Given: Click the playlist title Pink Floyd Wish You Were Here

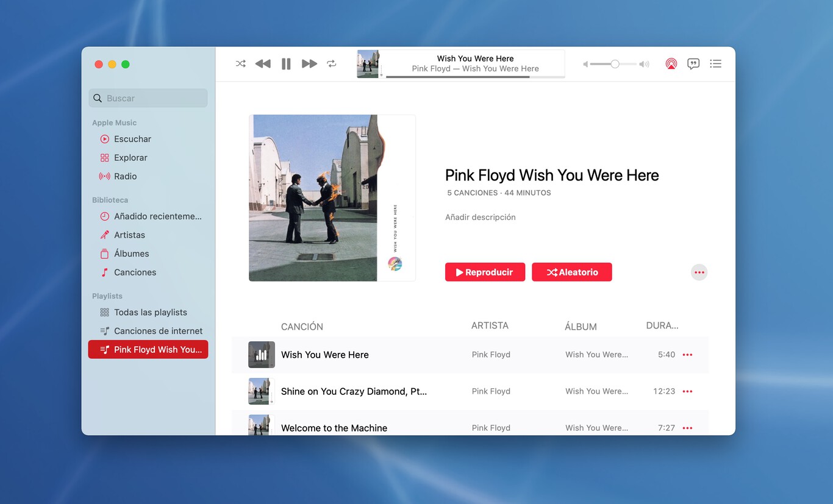Looking at the screenshot, I should click(552, 176).
